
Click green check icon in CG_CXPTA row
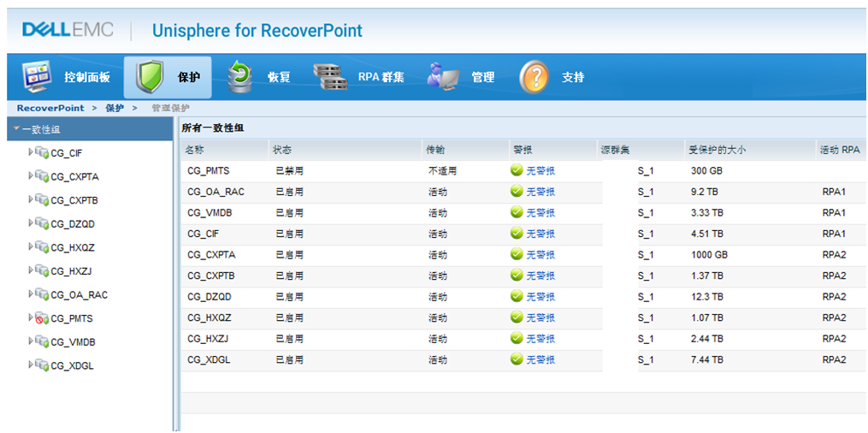517,254
